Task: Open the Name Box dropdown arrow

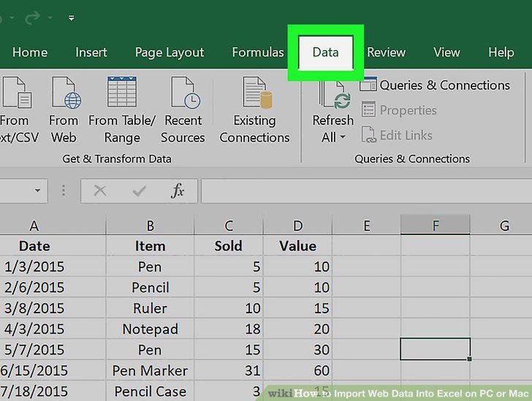Action: tap(38, 191)
